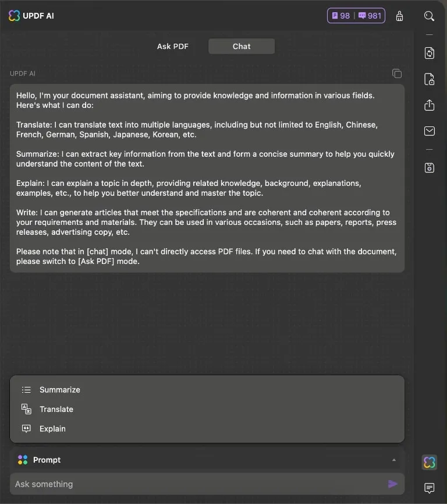This screenshot has width=447, height=504.
Task: Open the protect PDF lock icon
Action: point(430,79)
